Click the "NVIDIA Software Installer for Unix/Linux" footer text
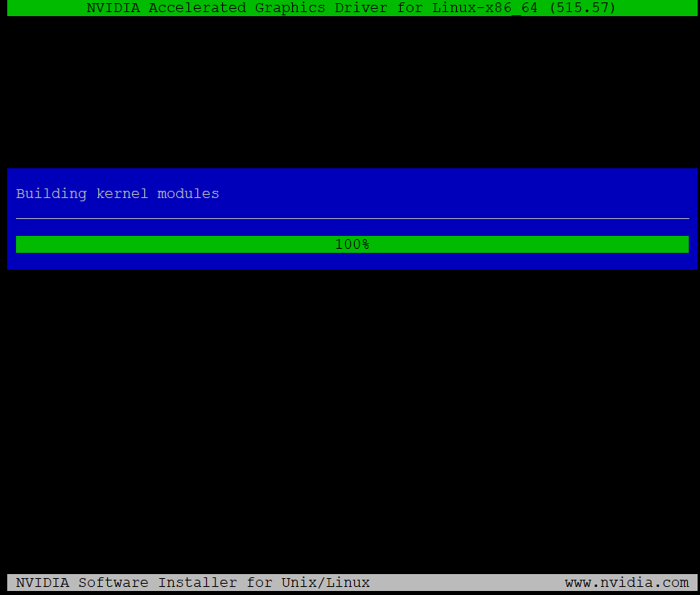This screenshot has width=700, height=595. click(192, 583)
